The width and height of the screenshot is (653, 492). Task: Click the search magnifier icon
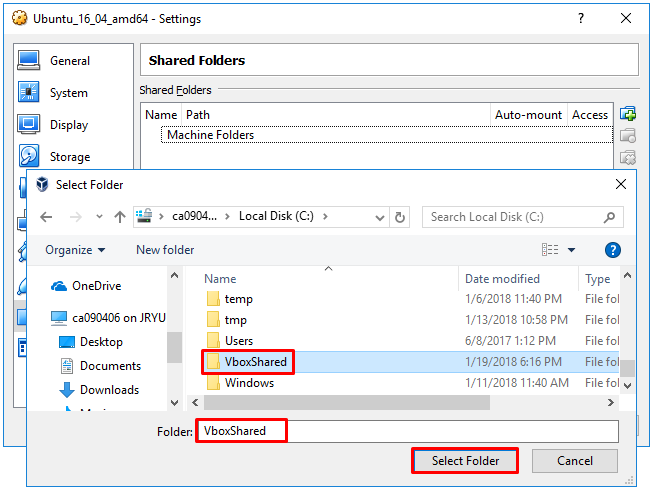click(x=609, y=217)
